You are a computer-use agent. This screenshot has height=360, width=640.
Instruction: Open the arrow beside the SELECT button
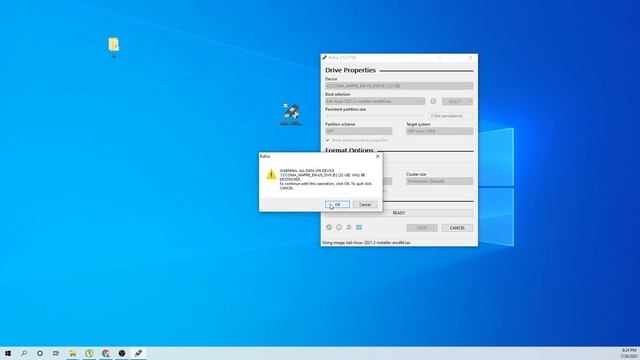click(470, 101)
